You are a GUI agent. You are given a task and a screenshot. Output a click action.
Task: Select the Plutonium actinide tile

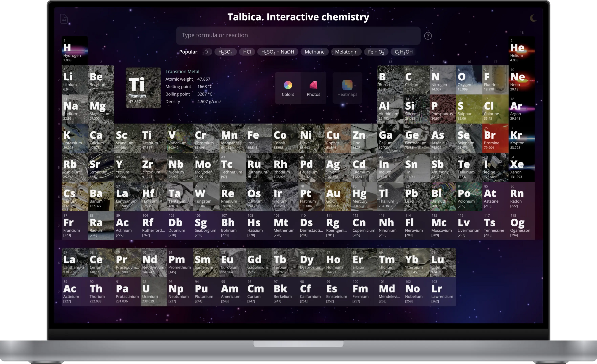tap(206, 292)
